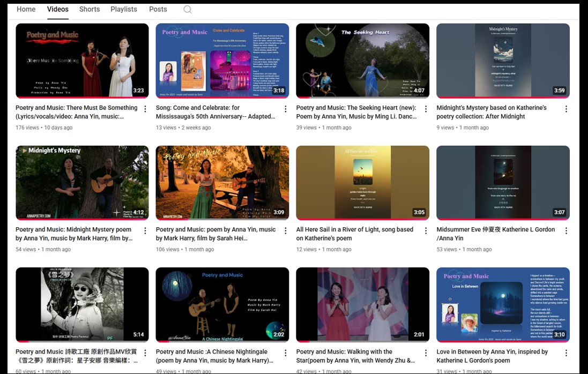Open the 3:09 picnic table guitar thumbnail
The height and width of the screenshot is (374, 588).
(222, 183)
